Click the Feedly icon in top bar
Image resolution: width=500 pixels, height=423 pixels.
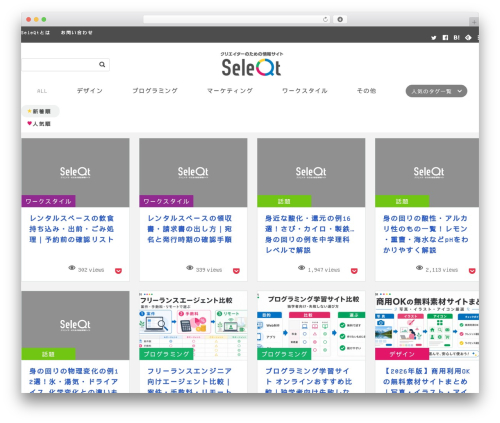468,38
